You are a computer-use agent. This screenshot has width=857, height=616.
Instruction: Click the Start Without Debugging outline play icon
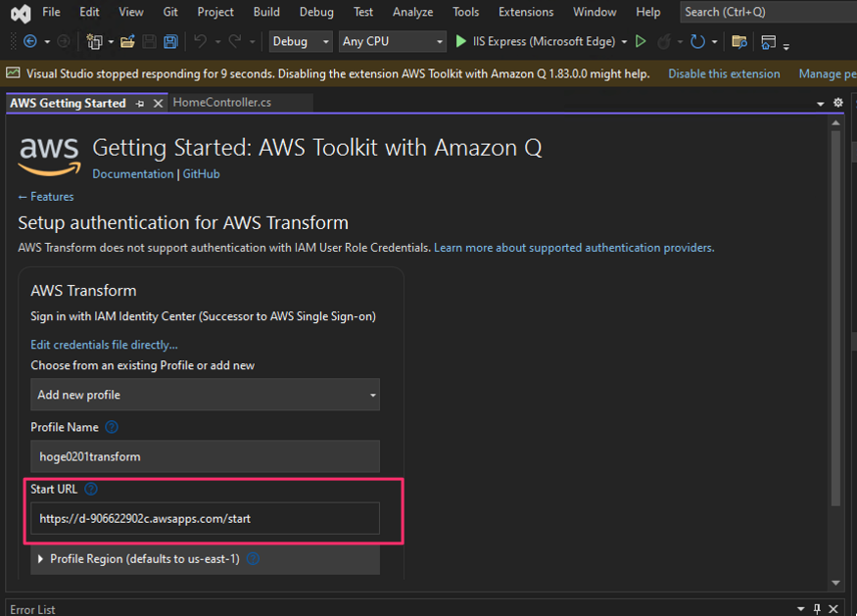pos(641,42)
